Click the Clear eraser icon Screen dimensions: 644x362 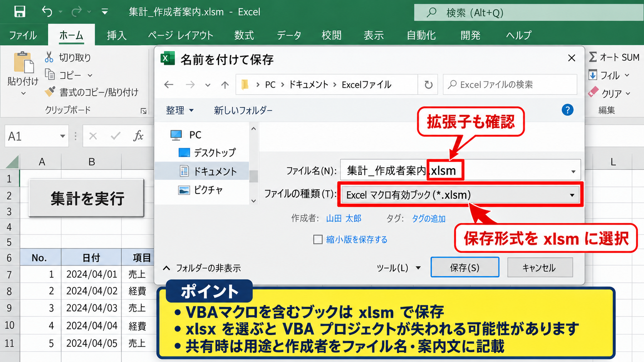tap(593, 92)
